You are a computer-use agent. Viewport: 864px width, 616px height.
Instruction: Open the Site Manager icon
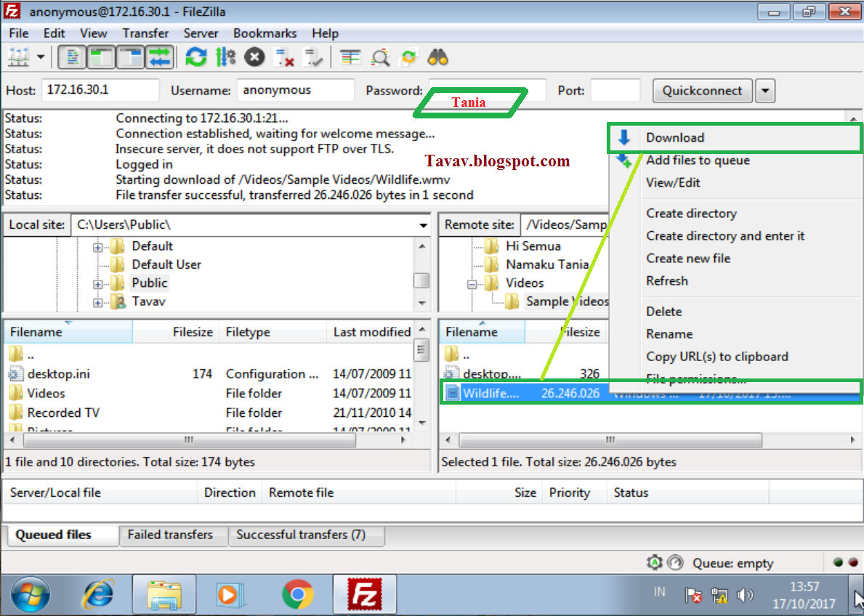18,57
